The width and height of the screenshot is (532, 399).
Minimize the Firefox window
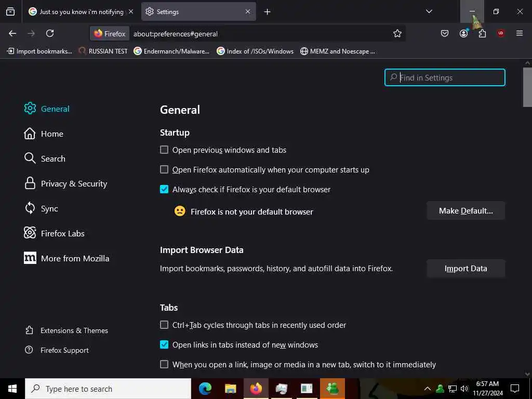(x=472, y=11)
